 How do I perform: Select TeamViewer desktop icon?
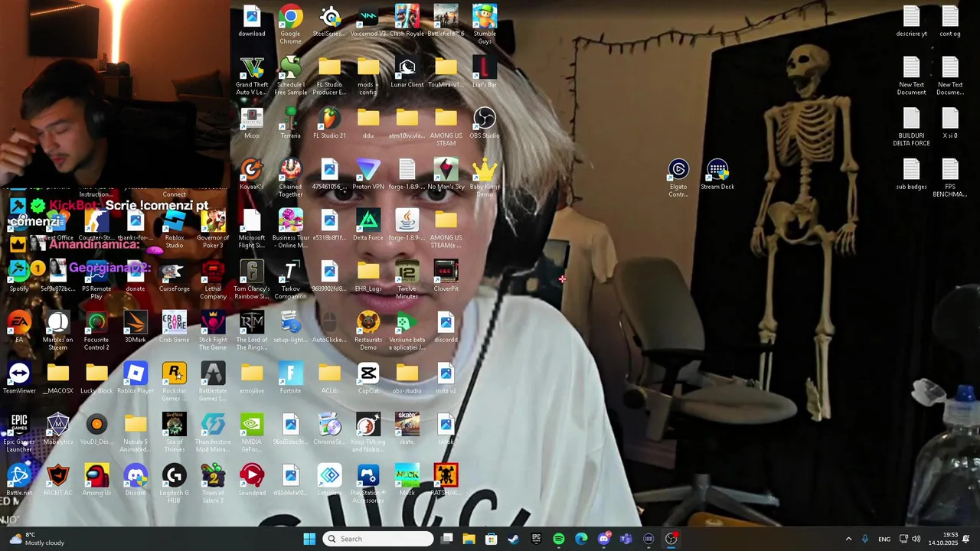coord(19,378)
